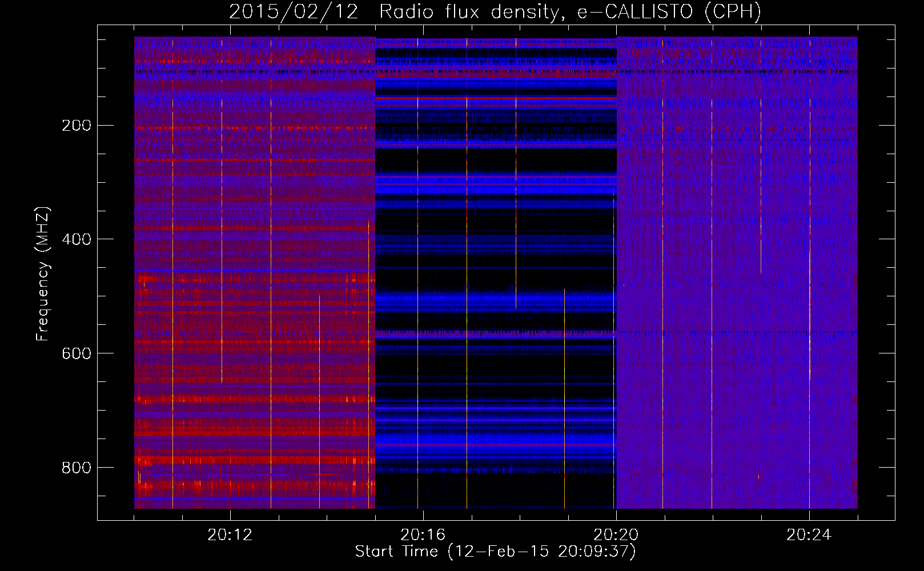Click the 'Start Time (12-Feb-15 20:09:37)' label

496,552
